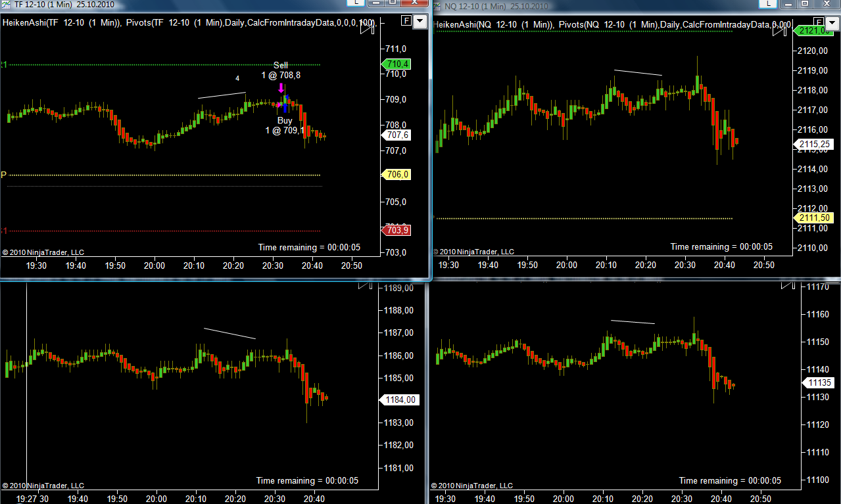
Task: Click the NQ 12-10 (1 Min) window title
Action: 496,5
